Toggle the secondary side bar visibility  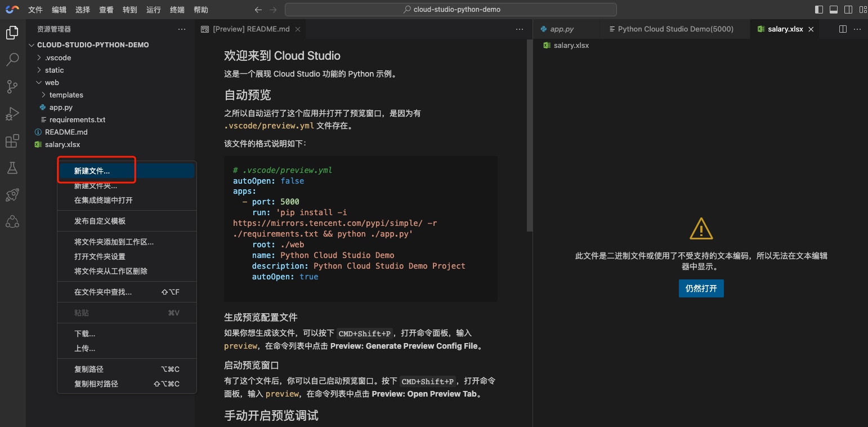847,10
